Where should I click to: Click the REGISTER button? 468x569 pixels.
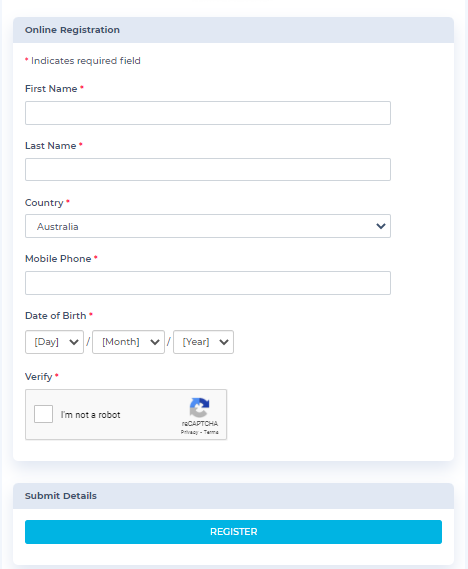tap(233, 532)
